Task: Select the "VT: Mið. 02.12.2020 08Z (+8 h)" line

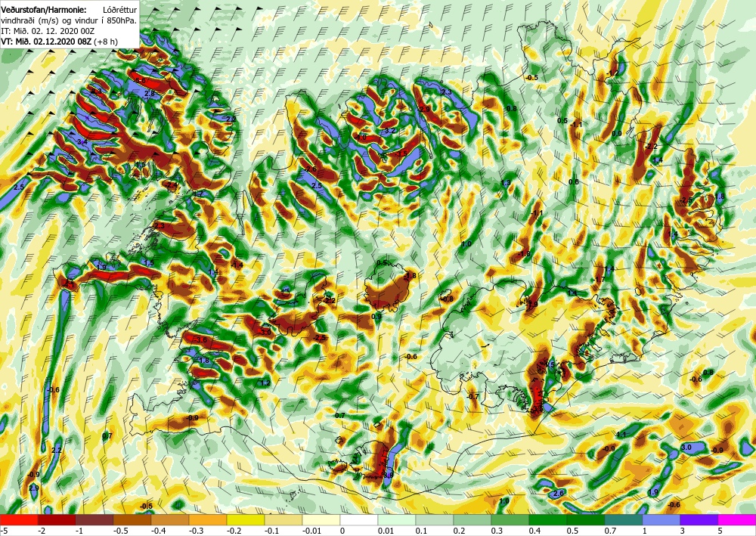Action: pyautogui.click(x=59, y=41)
